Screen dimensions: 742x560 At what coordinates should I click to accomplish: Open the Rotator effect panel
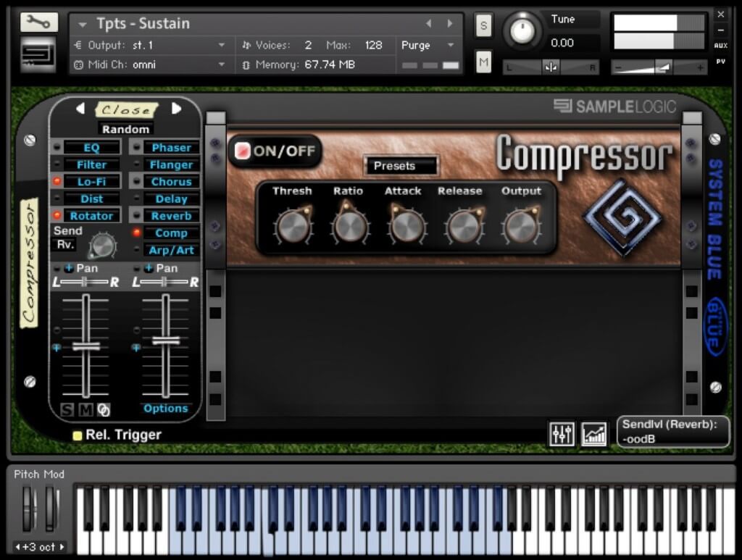pyautogui.click(x=92, y=216)
